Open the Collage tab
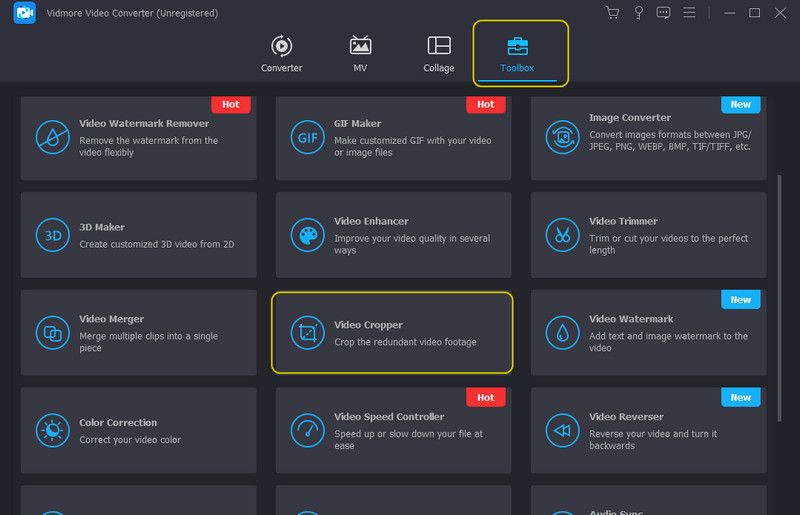 pyautogui.click(x=438, y=54)
